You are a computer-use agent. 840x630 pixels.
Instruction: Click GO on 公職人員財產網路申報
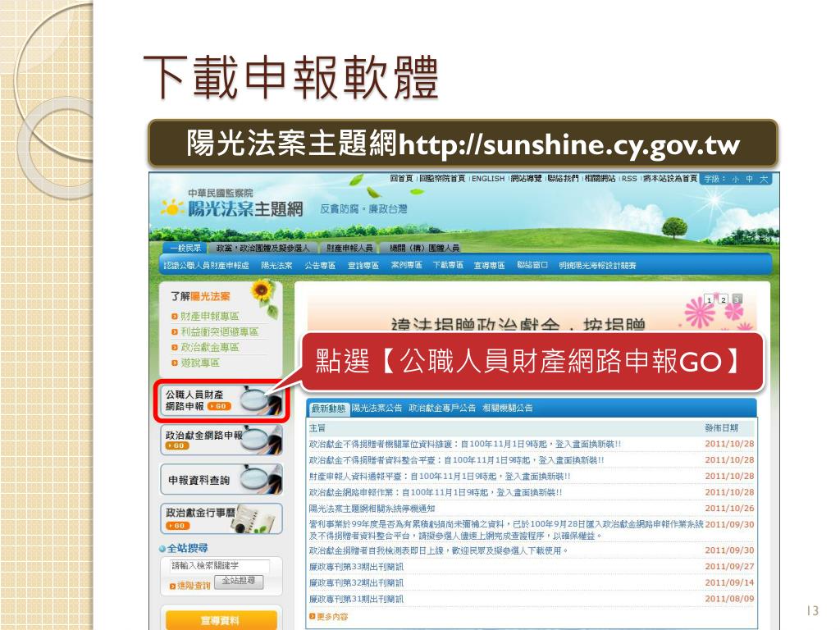coord(220,407)
